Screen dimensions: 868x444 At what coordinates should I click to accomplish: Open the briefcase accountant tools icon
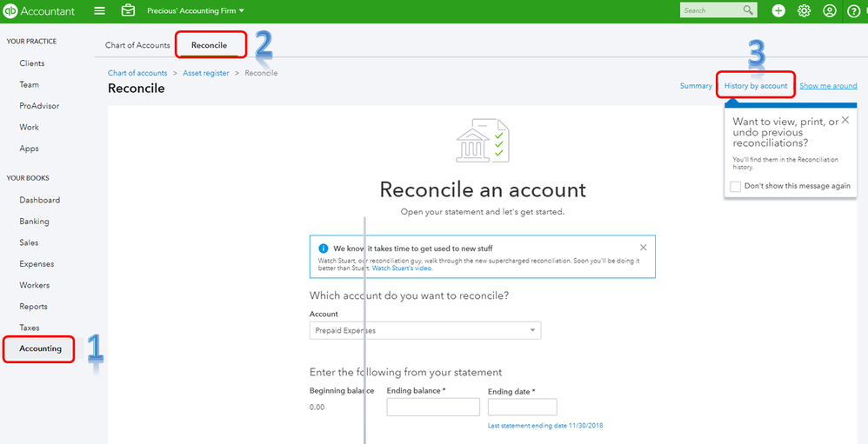(128, 10)
